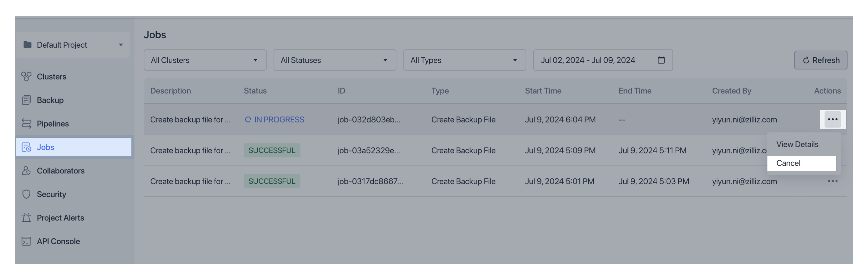
Task: Click end time Jul 9, 2024 5:03 PM
Action: coord(654,181)
